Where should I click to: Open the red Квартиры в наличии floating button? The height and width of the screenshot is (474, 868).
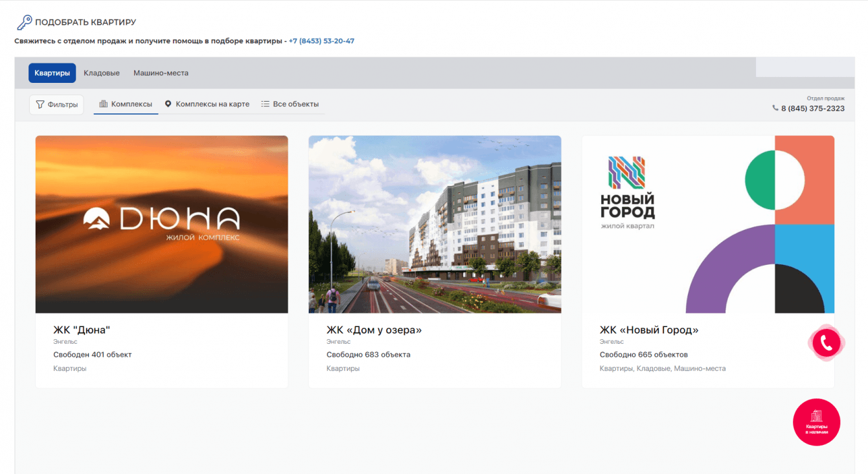(x=816, y=422)
